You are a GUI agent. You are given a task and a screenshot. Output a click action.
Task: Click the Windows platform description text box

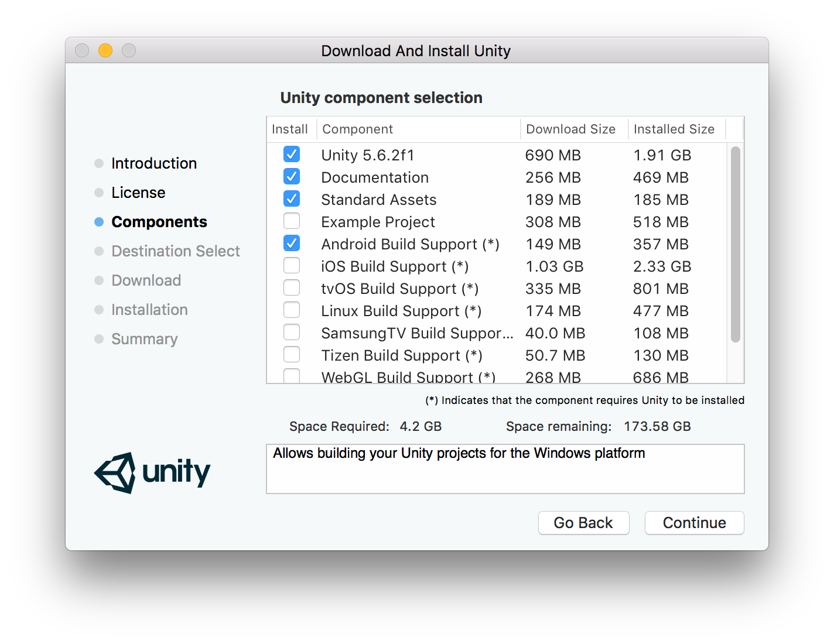tap(505, 469)
